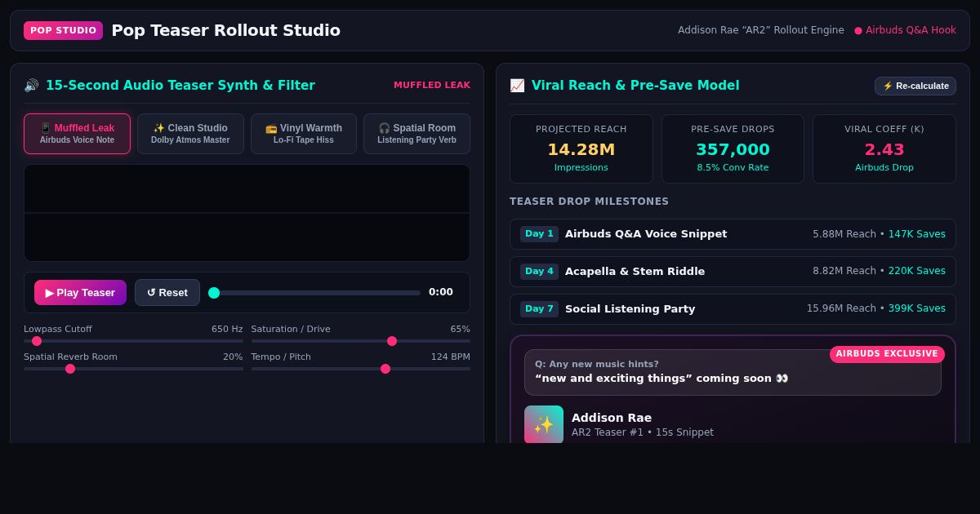Click the 0:00 playback time readout

click(441, 292)
